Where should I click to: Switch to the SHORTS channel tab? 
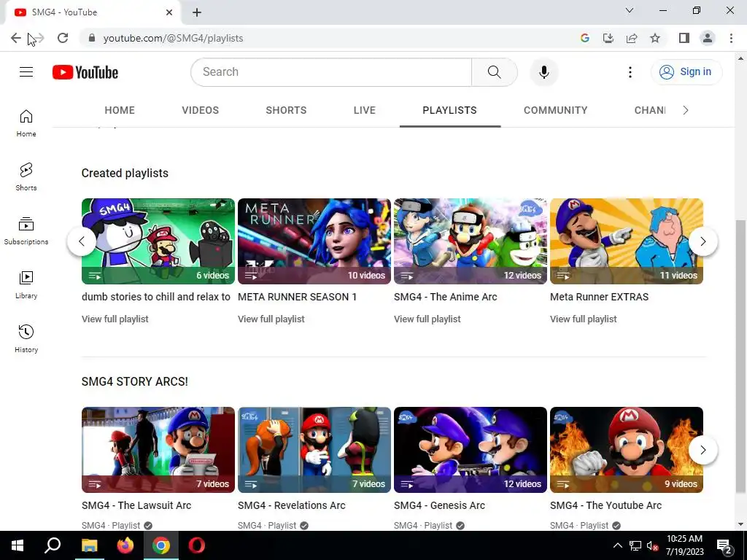click(286, 111)
